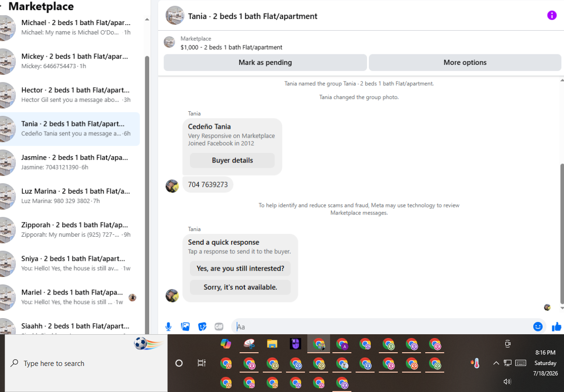Viewport: 564px width, 392px height.
Task: Send a thumbs-up like
Action: coord(556,327)
